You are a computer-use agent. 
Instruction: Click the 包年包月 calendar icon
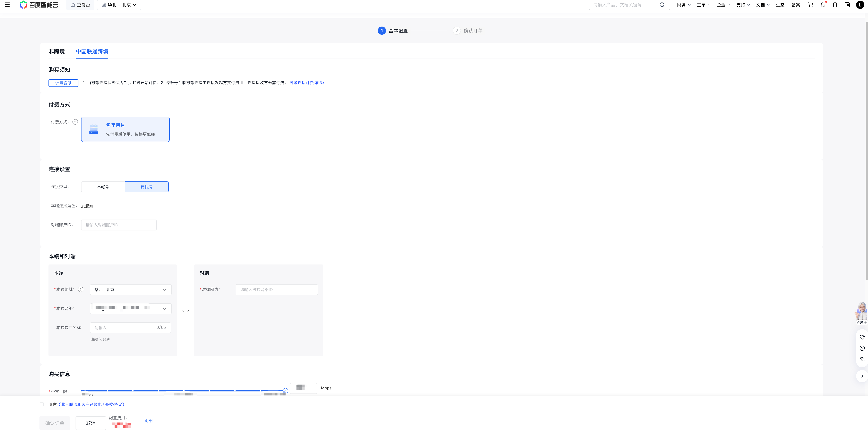[94, 130]
